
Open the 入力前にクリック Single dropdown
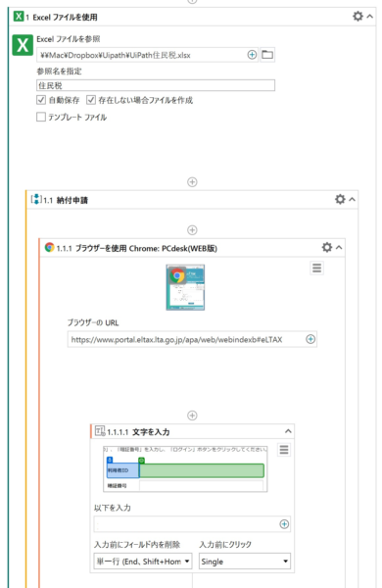pyautogui.click(x=245, y=562)
